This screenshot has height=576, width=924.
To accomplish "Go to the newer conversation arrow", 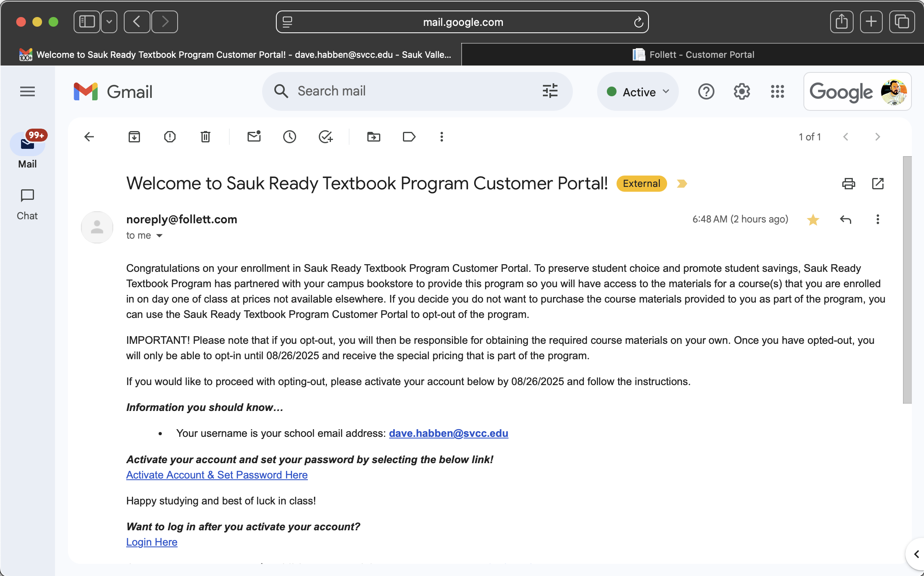I will pyautogui.click(x=846, y=137).
